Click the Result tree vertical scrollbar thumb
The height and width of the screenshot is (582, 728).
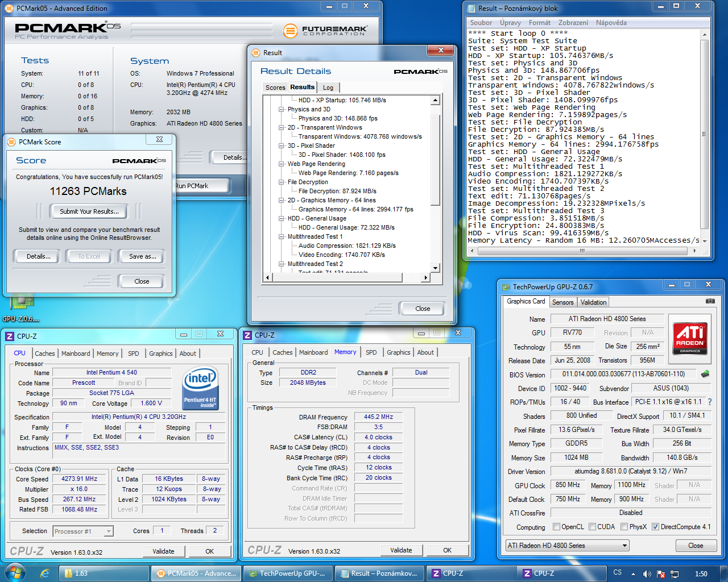(435, 159)
